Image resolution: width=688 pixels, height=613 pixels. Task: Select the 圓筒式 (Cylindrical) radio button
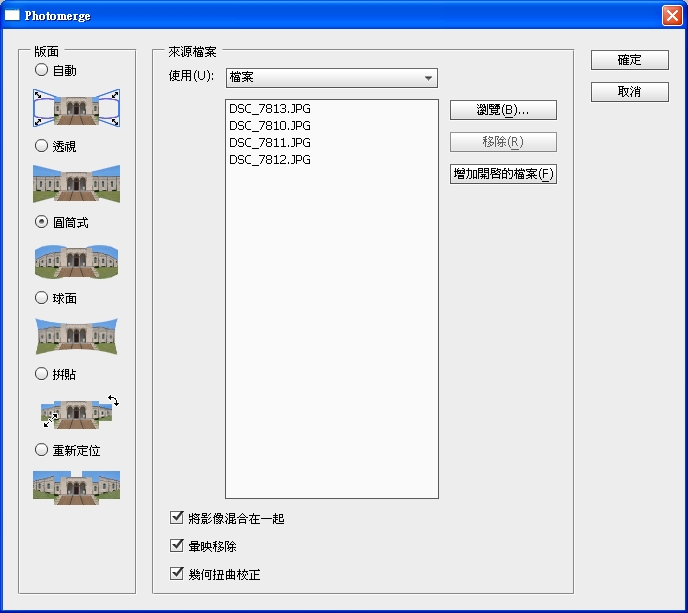click(x=41, y=222)
